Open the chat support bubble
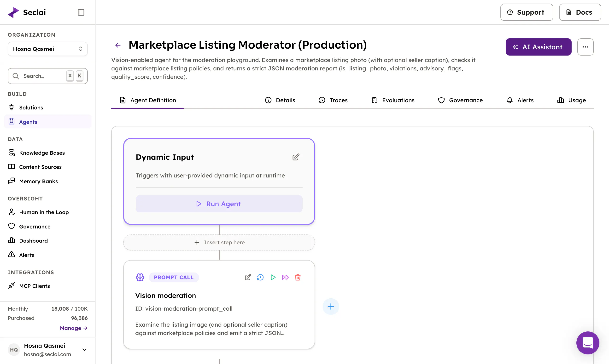Viewport: 609px width, 364px height. tap(588, 343)
